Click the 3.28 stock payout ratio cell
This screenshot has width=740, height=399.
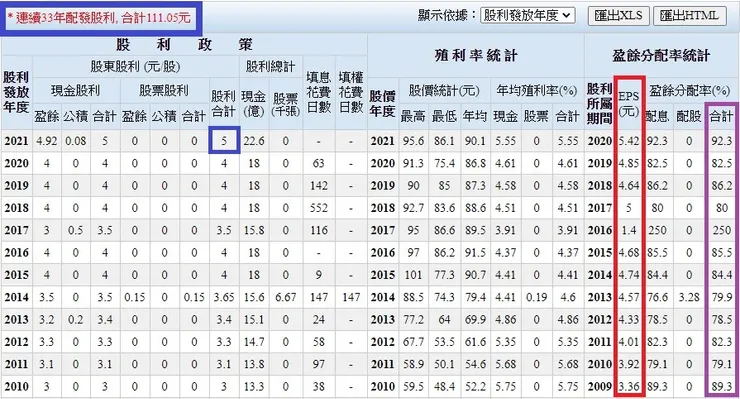tap(689, 297)
